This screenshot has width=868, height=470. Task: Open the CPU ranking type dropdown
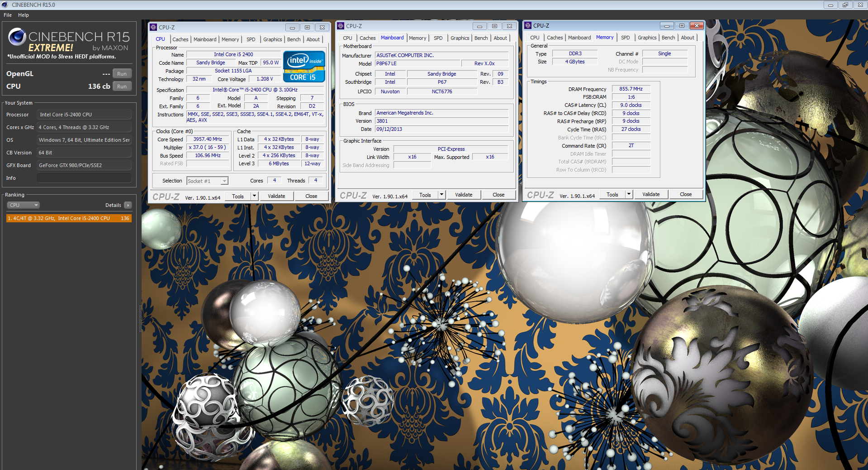tap(24, 205)
